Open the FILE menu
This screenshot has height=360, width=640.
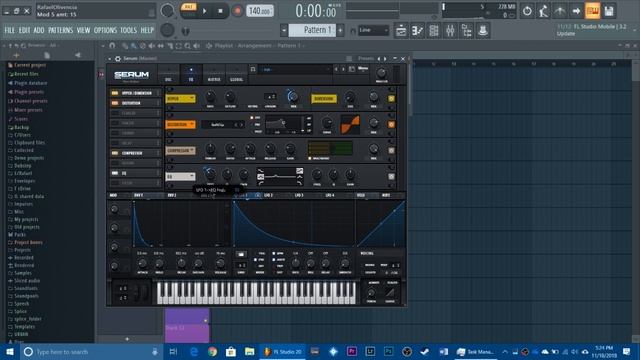tap(9, 30)
